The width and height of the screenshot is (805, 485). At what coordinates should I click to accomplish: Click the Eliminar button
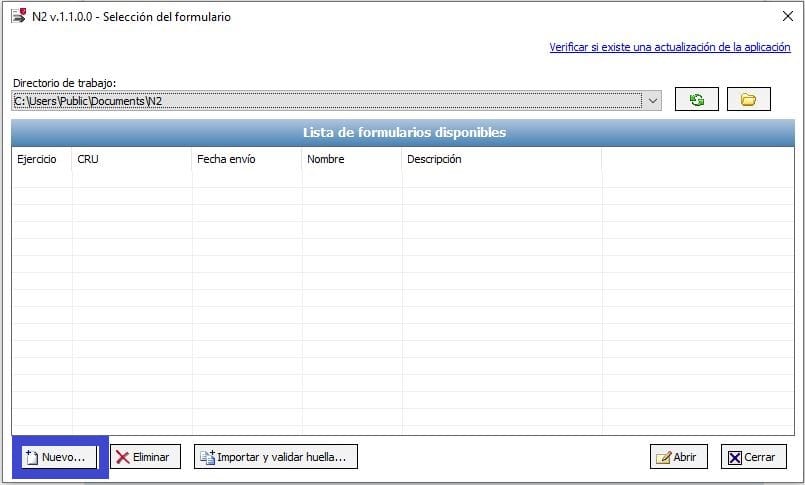(145, 457)
